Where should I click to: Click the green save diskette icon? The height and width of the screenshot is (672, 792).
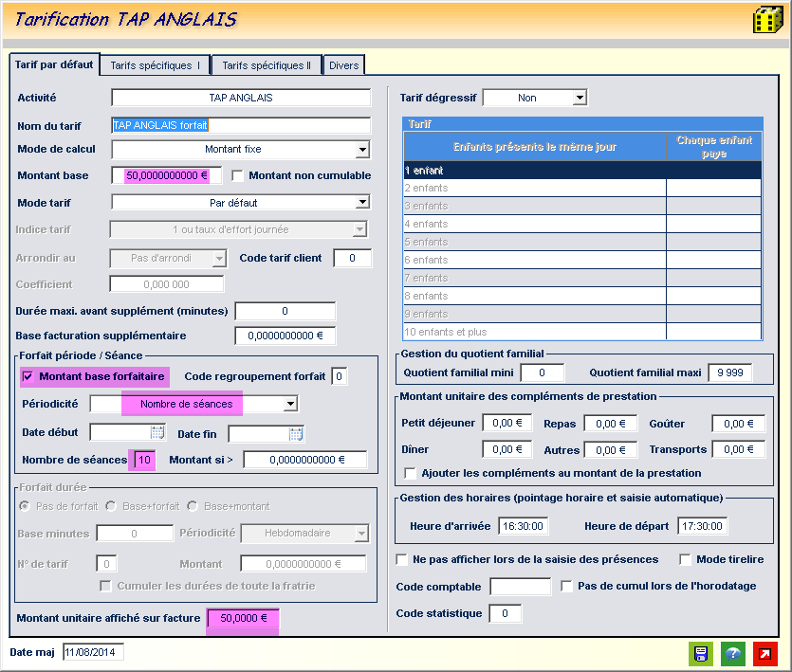[x=701, y=654]
